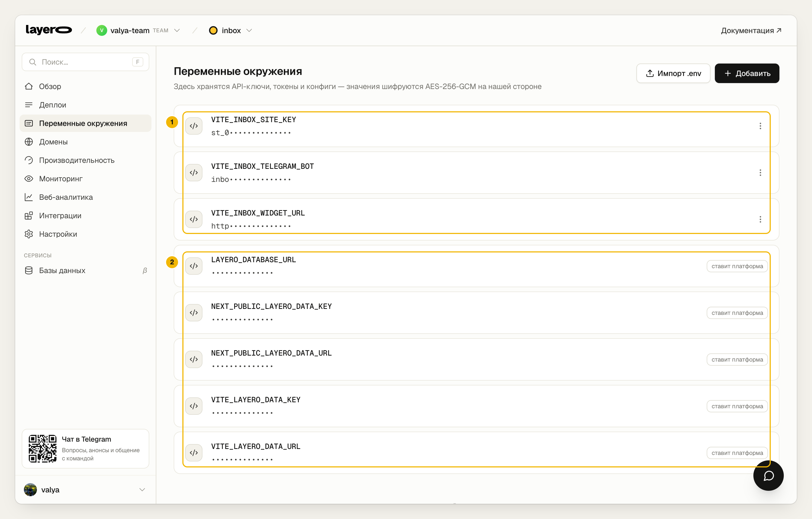This screenshot has height=519, width=812.
Task: Click the Веб-аналитика chart icon
Action: (x=29, y=197)
